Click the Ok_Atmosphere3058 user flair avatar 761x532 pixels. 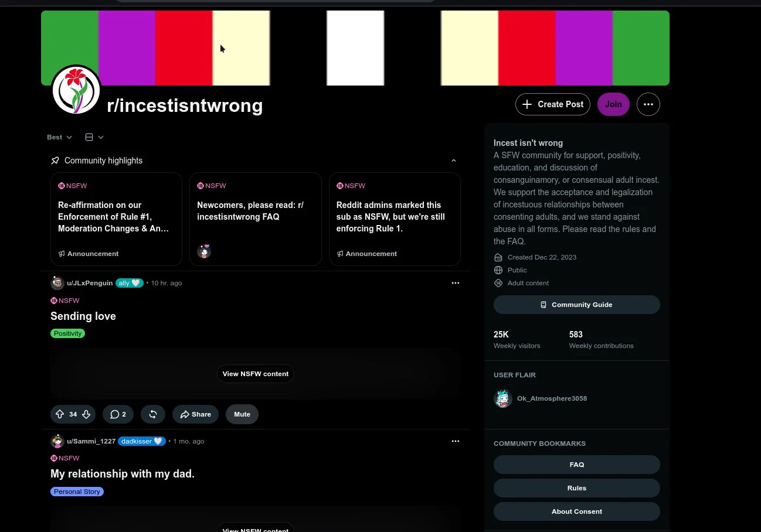click(x=503, y=398)
